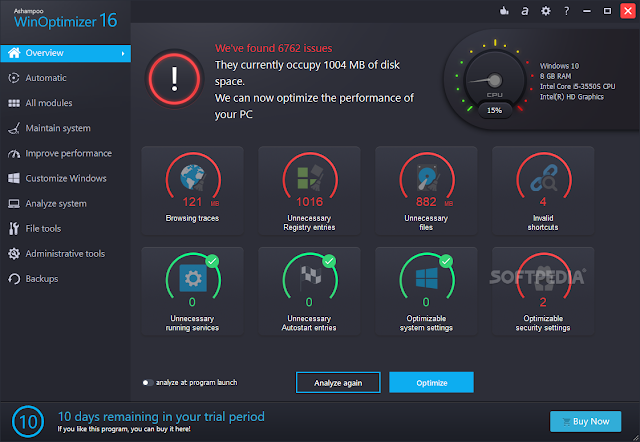
Task: Click the Administrative tools gear icon
Action: (14, 253)
